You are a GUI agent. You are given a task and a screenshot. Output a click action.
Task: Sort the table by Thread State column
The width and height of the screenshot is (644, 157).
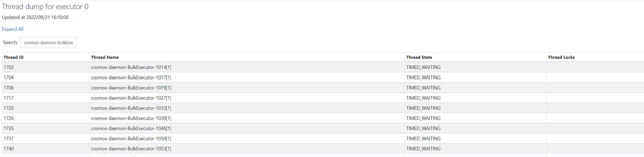click(419, 57)
